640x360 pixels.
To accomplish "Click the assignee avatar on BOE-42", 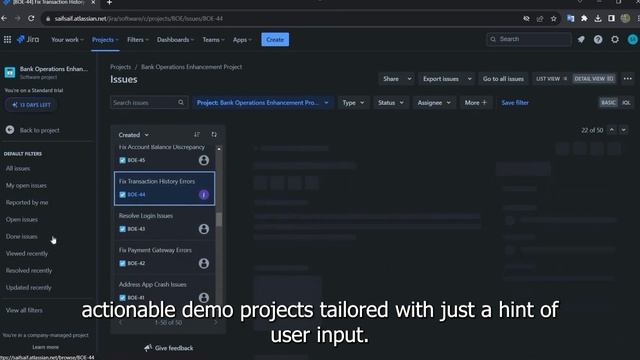I will point(204,263).
